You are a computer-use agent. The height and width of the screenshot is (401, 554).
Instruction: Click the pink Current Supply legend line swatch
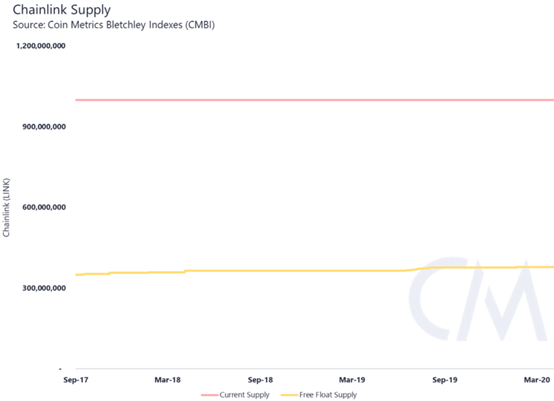pos(210,395)
